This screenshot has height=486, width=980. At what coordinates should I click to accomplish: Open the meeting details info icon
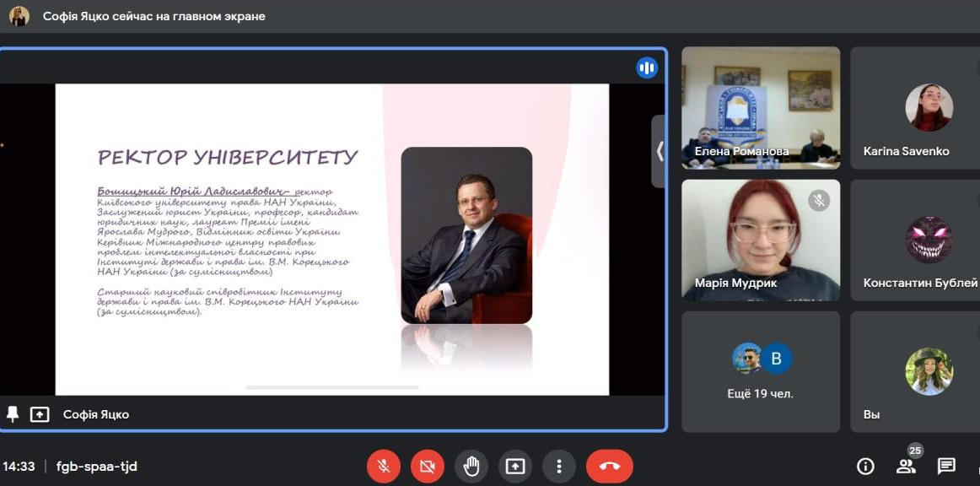point(864,466)
